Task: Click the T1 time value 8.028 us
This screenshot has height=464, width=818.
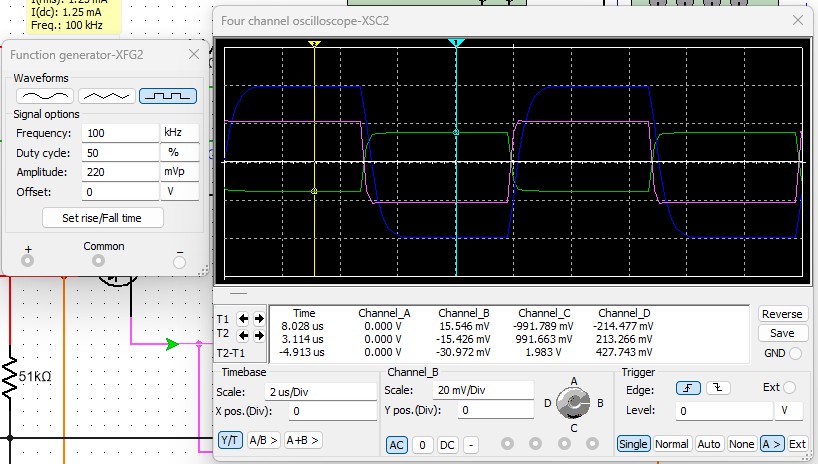Action: (303, 326)
